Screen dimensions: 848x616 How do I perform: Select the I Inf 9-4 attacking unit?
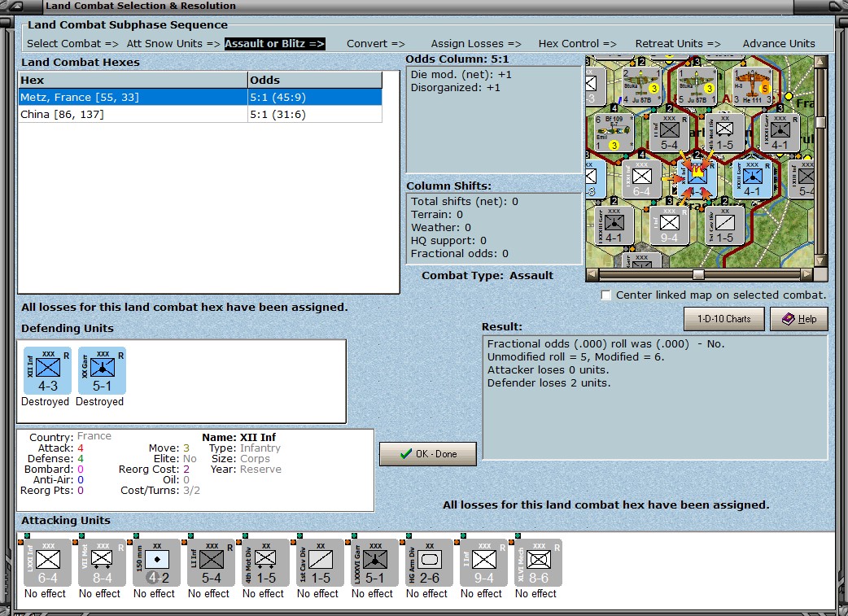[484, 562]
